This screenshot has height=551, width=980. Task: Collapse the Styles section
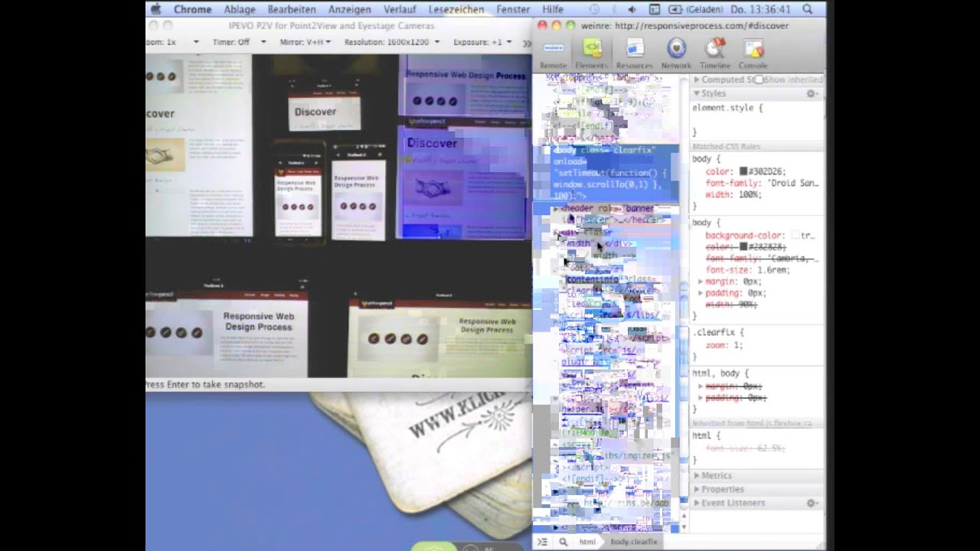[697, 93]
